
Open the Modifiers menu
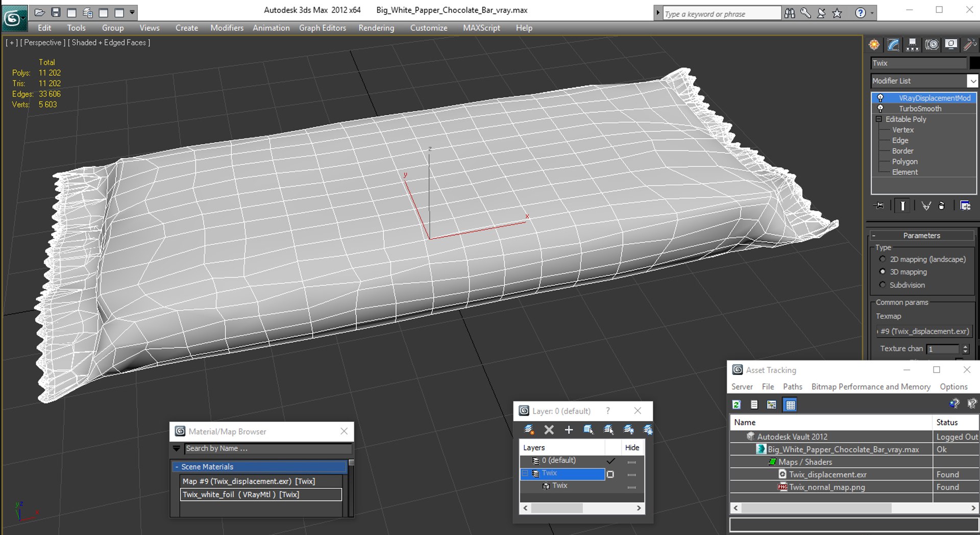(227, 28)
